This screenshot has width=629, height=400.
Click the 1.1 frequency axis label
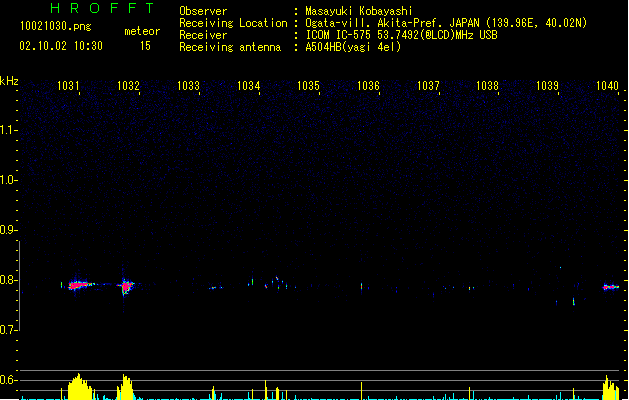pos(8,130)
